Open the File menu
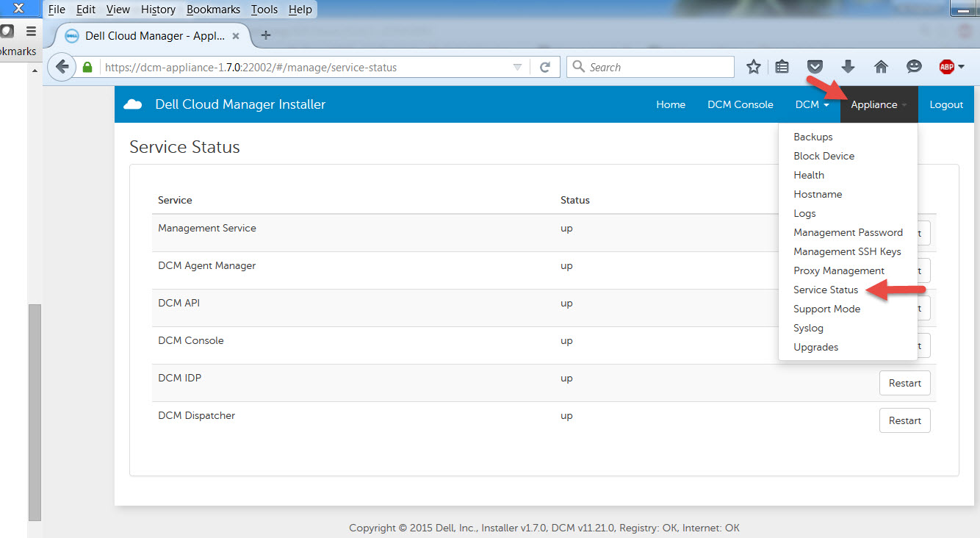The height and width of the screenshot is (538, 980). (57, 10)
